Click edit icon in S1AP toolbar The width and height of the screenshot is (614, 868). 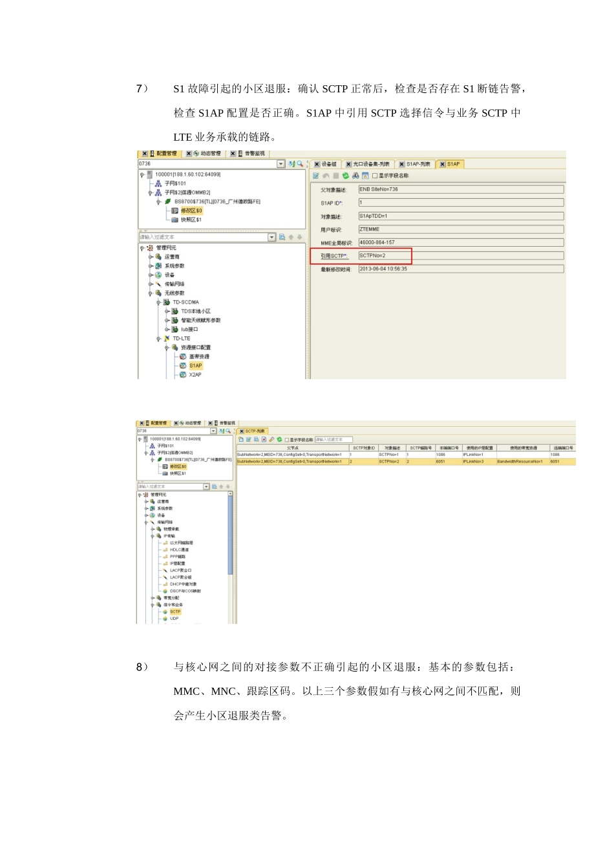tap(316, 176)
